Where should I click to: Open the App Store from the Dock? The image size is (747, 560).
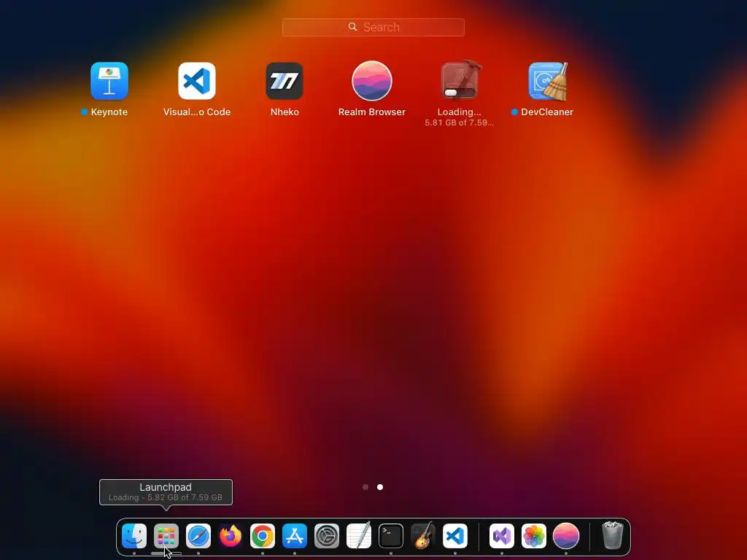coord(295,536)
